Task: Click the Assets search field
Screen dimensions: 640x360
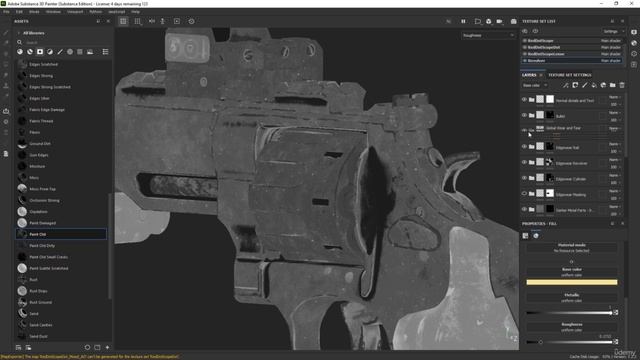Action: [x=65, y=42]
